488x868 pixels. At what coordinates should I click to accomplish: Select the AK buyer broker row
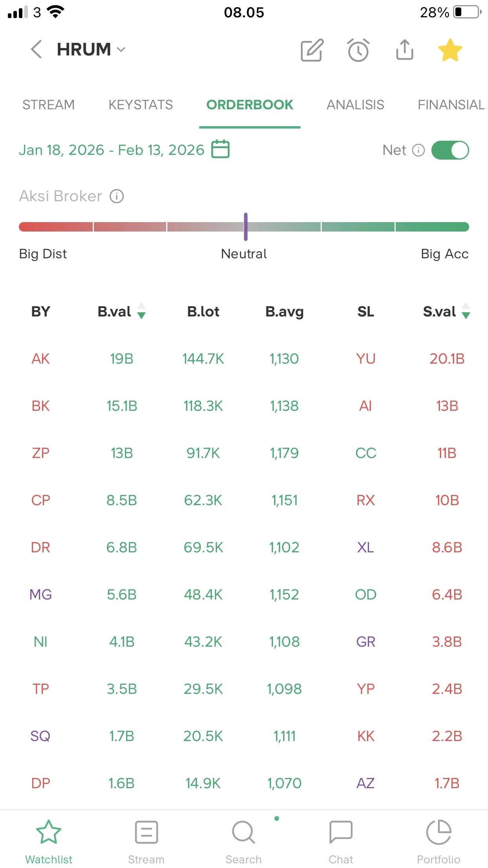(x=41, y=359)
